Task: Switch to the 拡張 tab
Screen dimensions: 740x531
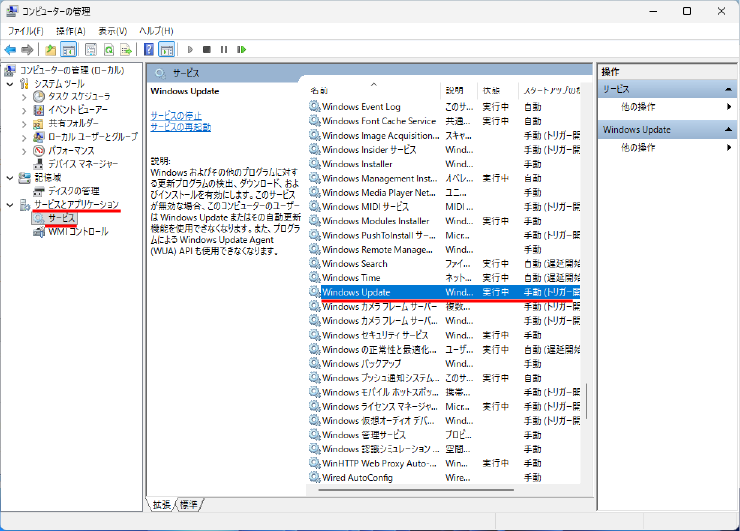Action: 161,505
